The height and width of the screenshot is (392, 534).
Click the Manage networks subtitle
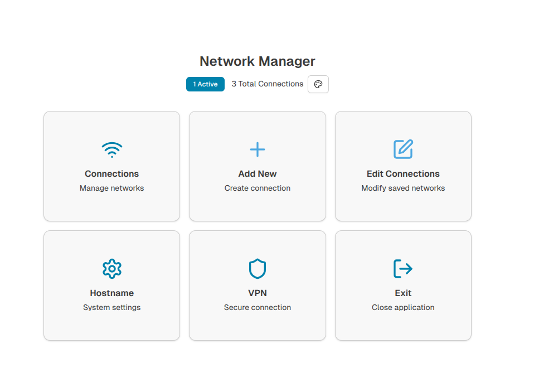[111, 188]
